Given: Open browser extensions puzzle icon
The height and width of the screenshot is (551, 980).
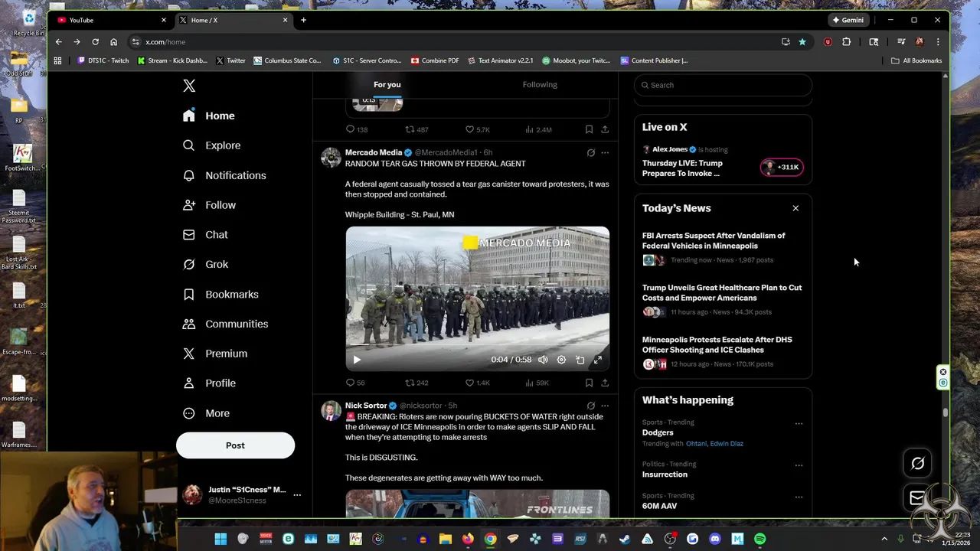Looking at the screenshot, I should pyautogui.click(x=846, y=42).
